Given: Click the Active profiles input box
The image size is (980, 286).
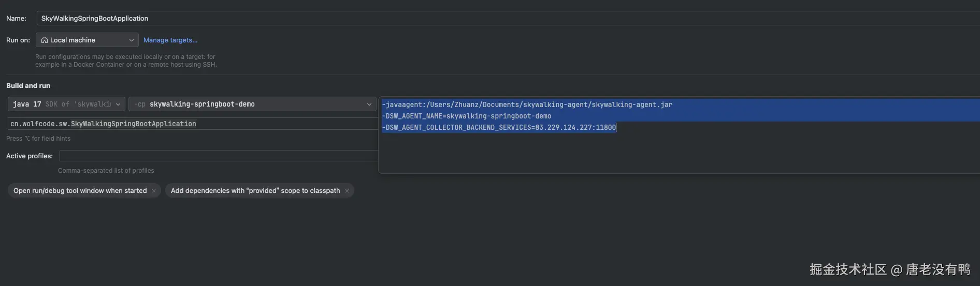Looking at the screenshot, I should pyautogui.click(x=218, y=156).
